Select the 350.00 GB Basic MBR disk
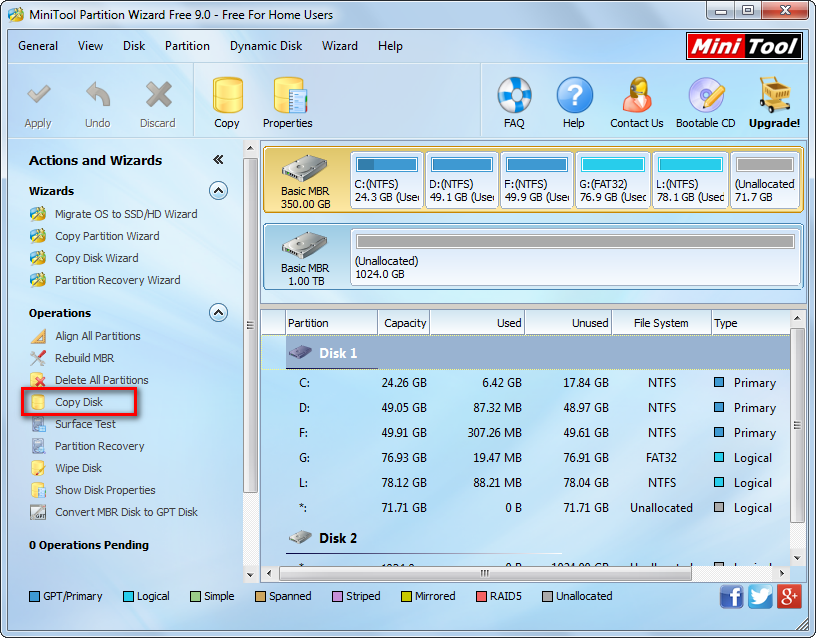 click(x=306, y=181)
